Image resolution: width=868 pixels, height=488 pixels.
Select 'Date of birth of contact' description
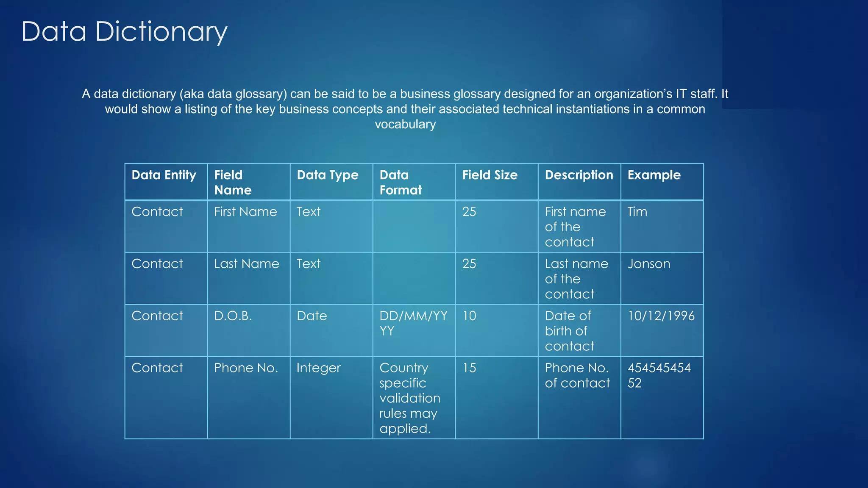click(579, 331)
